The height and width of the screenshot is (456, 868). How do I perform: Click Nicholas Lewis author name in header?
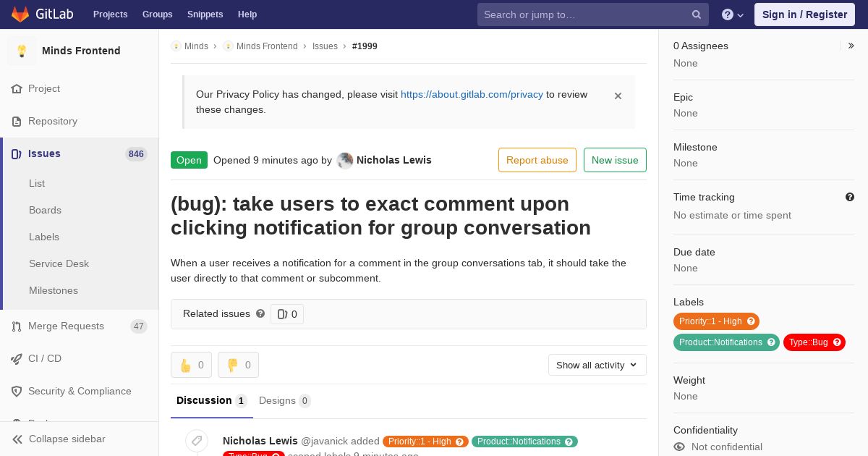tap(394, 160)
